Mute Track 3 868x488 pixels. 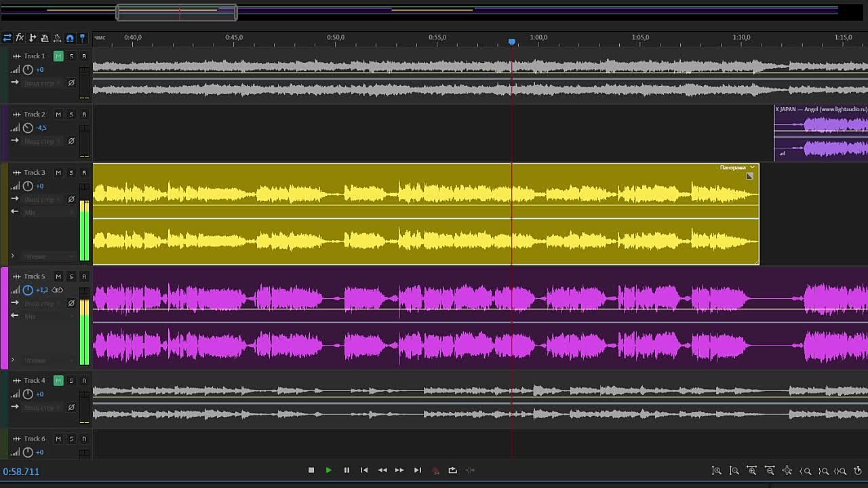(x=58, y=173)
